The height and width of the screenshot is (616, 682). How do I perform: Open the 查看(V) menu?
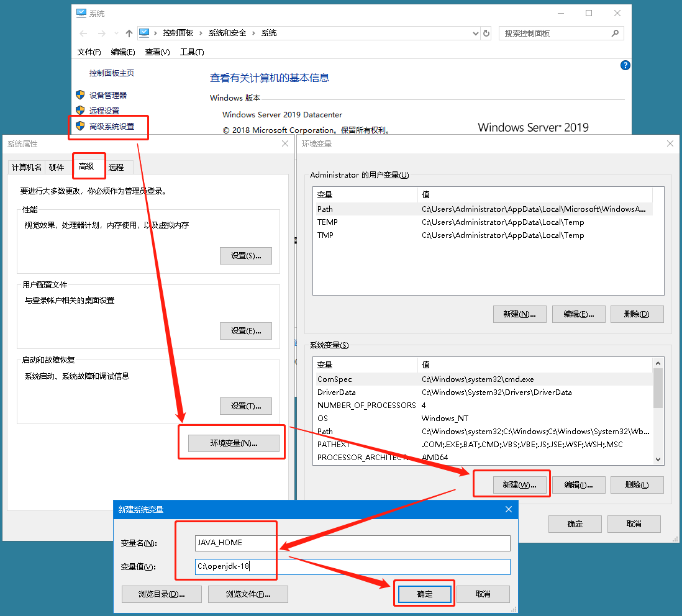pyautogui.click(x=157, y=52)
